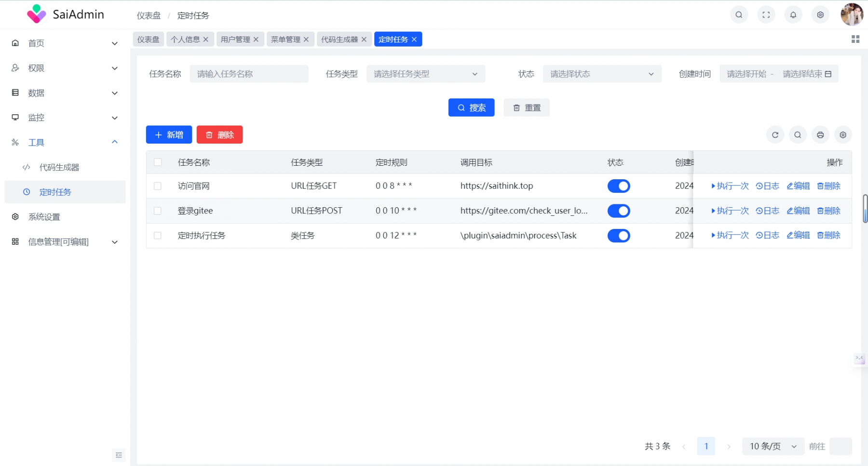The image size is (868, 466).
Task: Toggle status switch for 定时执行任务
Action: (619, 236)
